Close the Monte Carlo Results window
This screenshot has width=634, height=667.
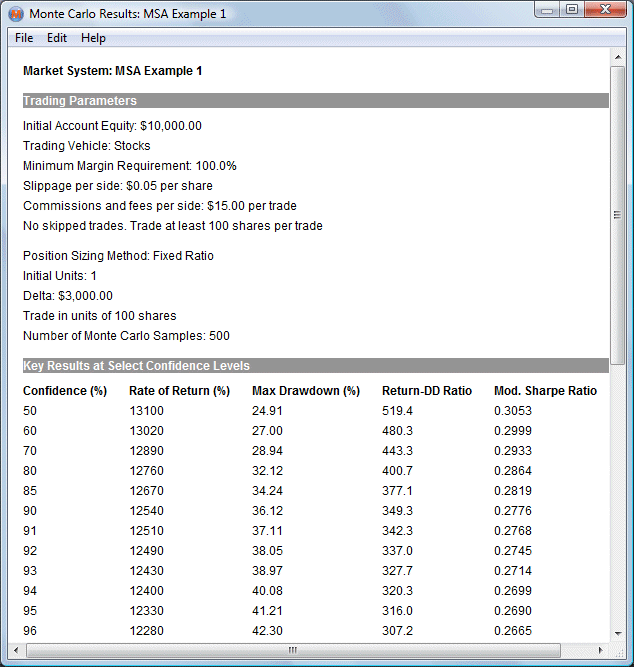[605, 10]
